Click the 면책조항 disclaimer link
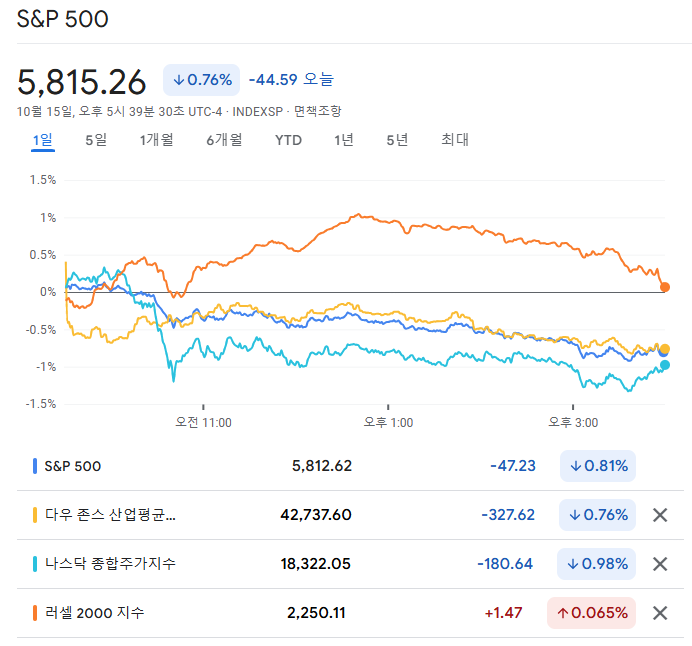This screenshot has width=692, height=646. pyautogui.click(x=318, y=111)
